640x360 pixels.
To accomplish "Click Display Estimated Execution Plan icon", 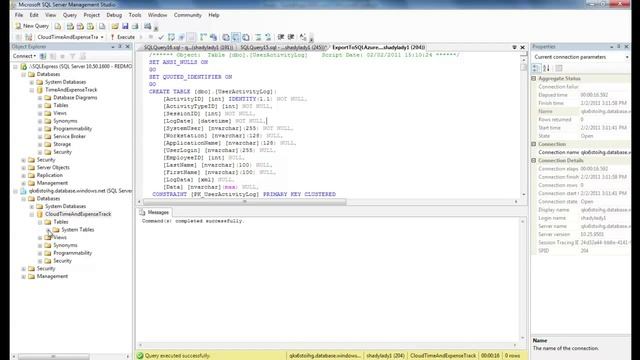I will [171, 37].
